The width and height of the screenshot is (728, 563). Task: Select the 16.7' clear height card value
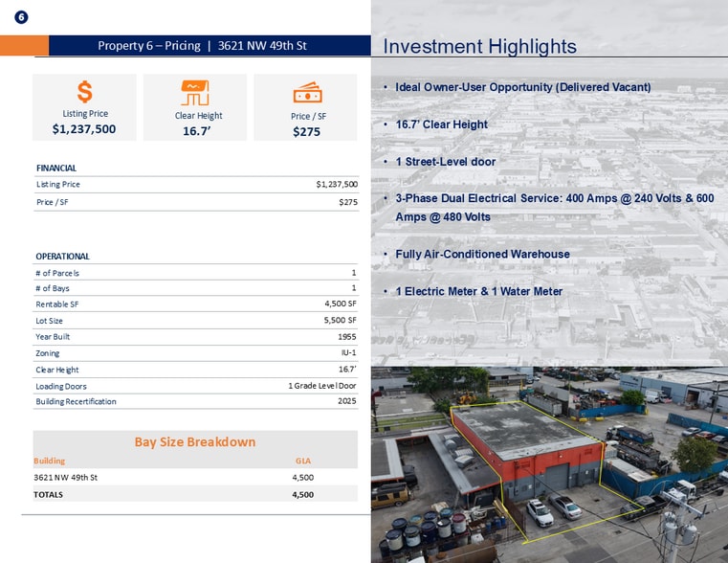(x=196, y=131)
